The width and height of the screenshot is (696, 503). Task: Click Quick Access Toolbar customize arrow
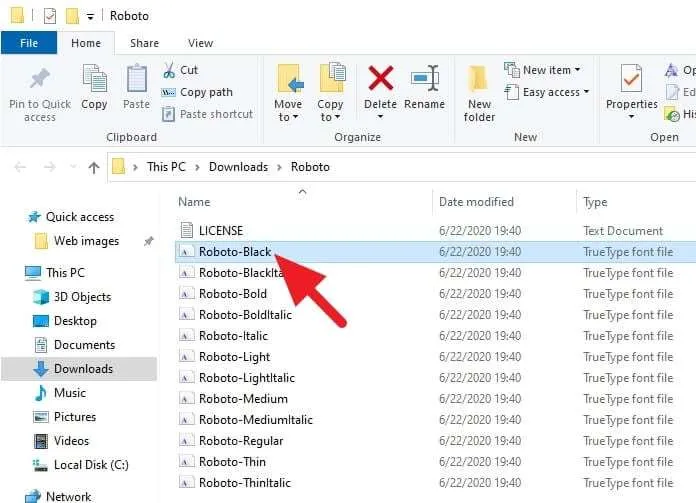[90, 17]
